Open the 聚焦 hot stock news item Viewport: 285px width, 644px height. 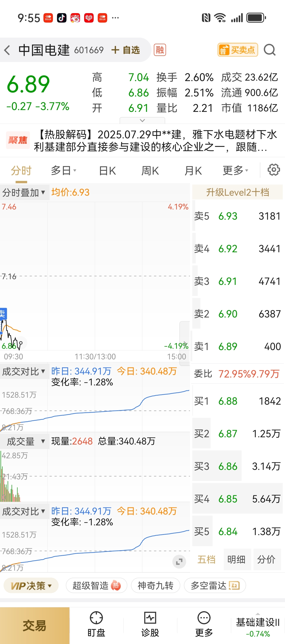tap(142, 141)
